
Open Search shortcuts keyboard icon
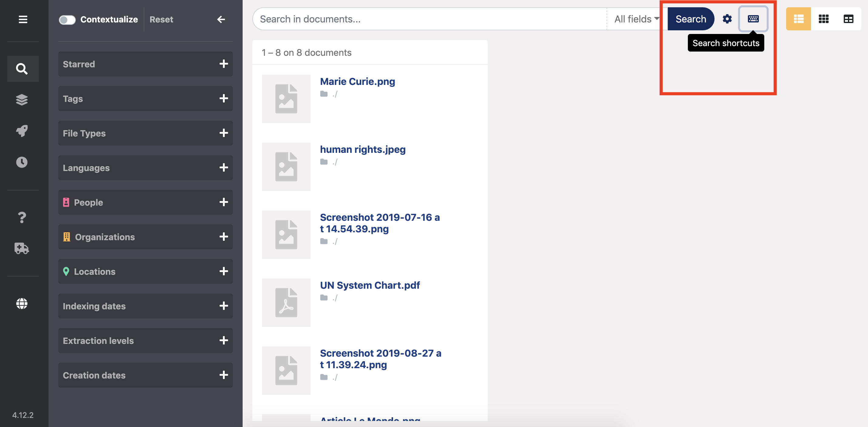753,19
